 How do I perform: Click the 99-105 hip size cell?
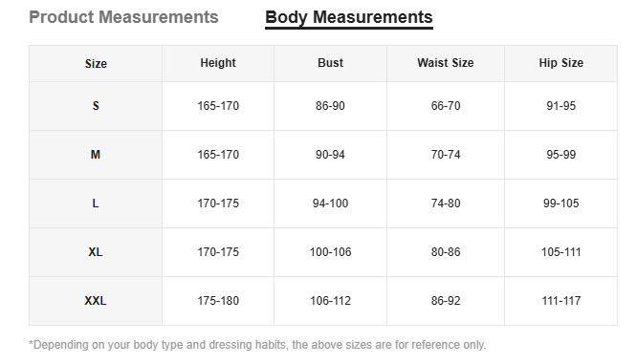(x=561, y=203)
